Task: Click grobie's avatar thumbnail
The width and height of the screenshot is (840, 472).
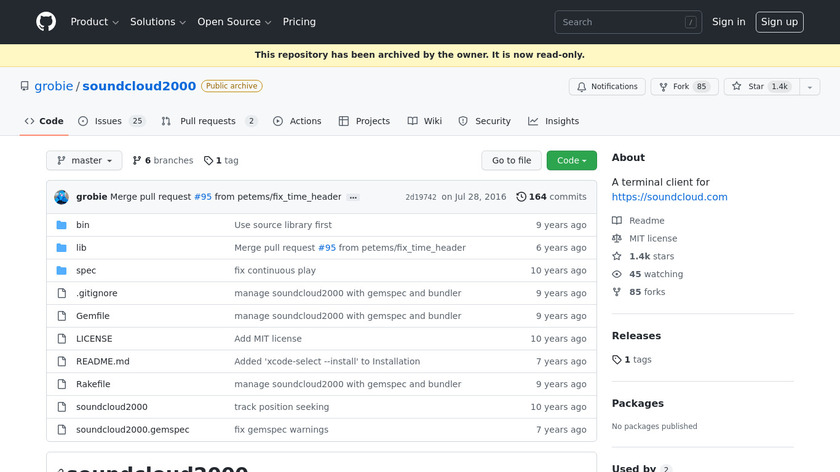Action: point(61,197)
